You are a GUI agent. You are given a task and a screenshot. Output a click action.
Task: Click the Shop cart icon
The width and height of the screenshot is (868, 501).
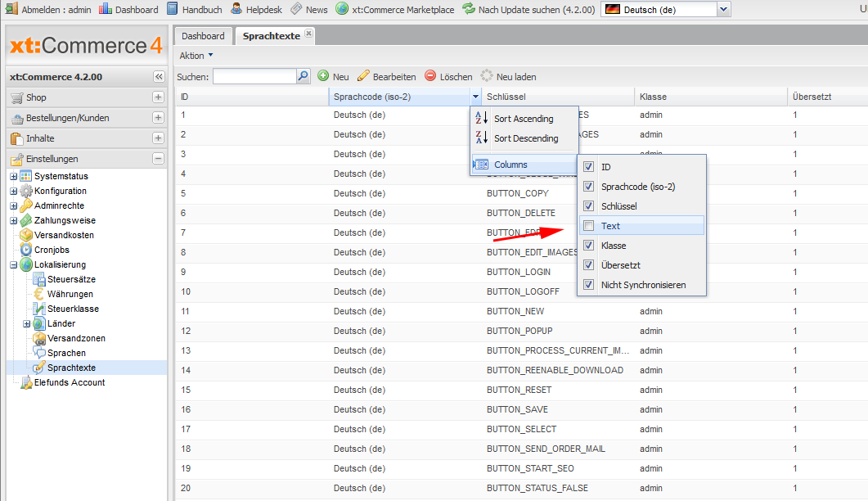pyautogui.click(x=17, y=97)
